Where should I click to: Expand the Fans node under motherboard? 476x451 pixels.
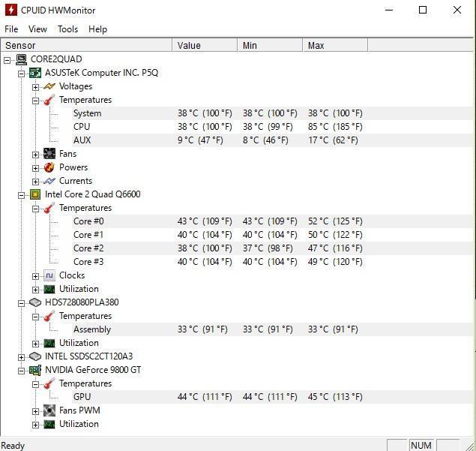pyautogui.click(x=35, y=155)
